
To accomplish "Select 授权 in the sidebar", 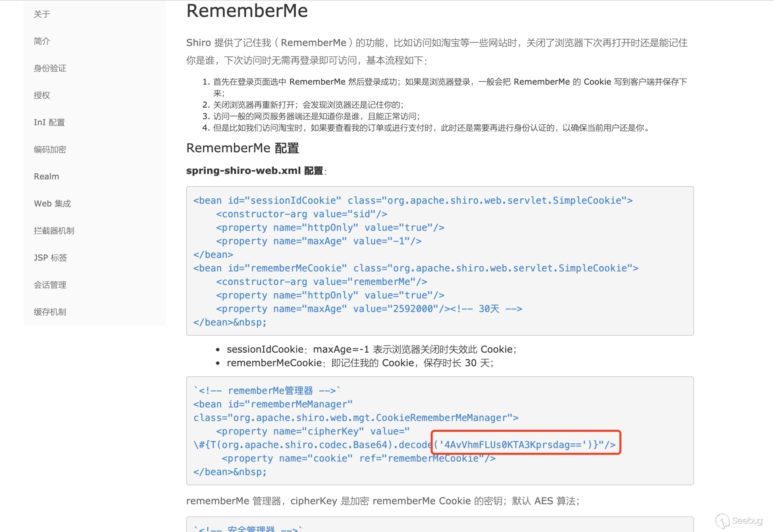I will point(42,95).
